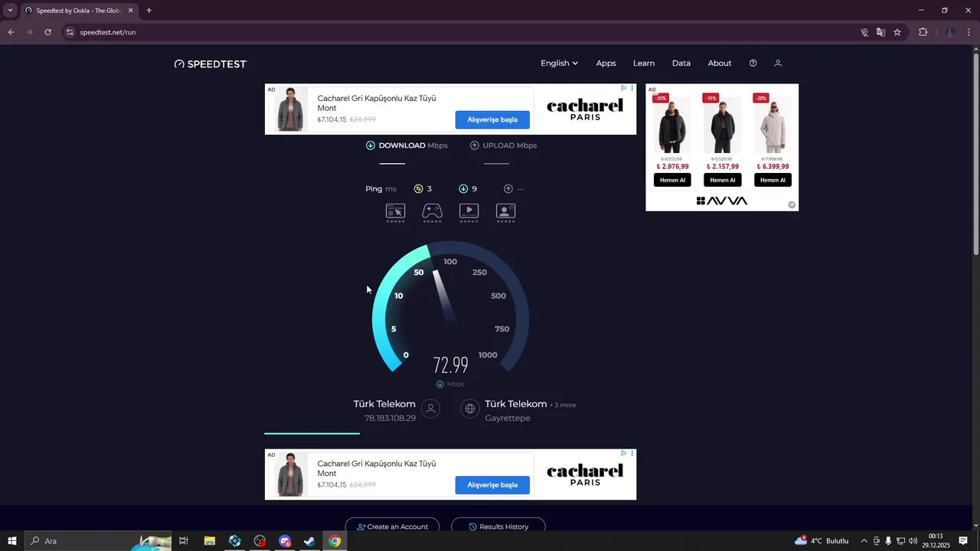Open the Chrome profile avatar
The height and width of the screenshot is (551, 980).
(950, 32)
